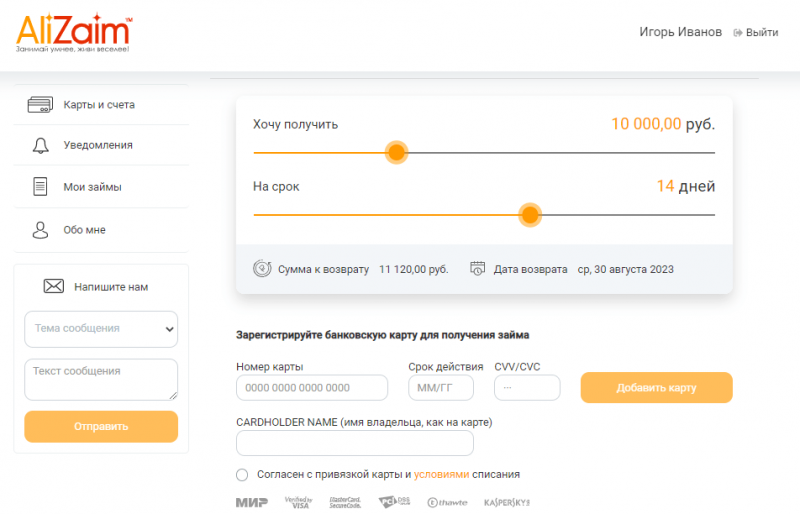Click the Дата возврата calendar icon
The height and width of the screenshot is (514, 800).
point(478,269)
